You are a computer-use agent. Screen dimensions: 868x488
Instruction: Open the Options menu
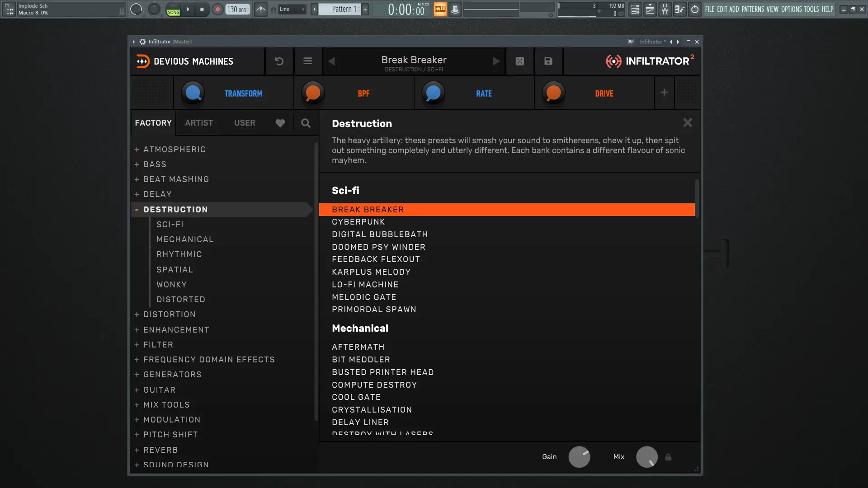(791, 9)
